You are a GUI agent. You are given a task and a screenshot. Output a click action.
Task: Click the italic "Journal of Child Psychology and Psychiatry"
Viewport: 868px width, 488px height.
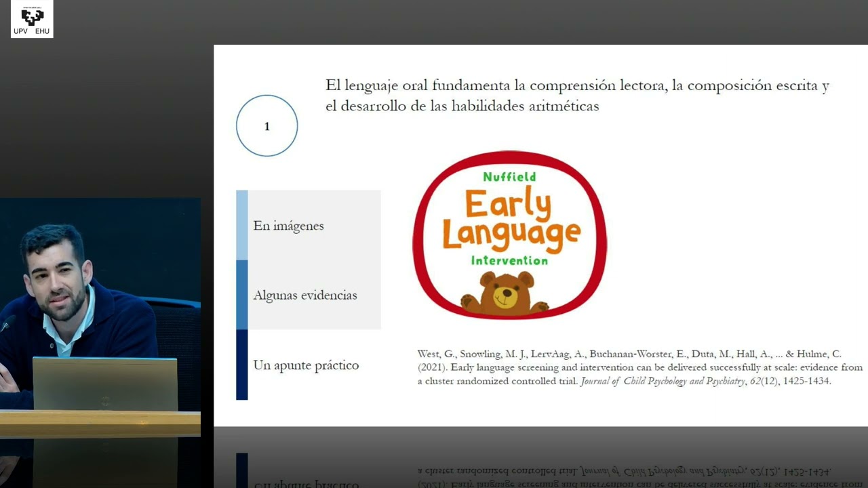coord(663,381)
